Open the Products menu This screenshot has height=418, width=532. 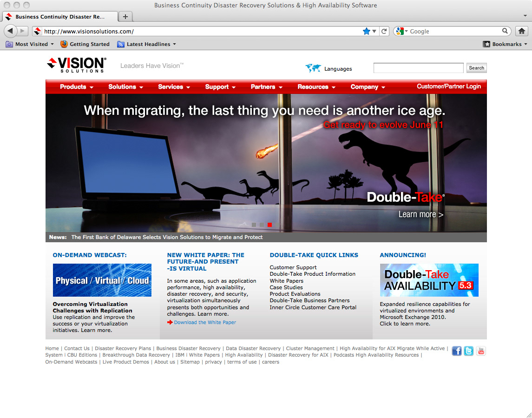(x=76, y=87)
